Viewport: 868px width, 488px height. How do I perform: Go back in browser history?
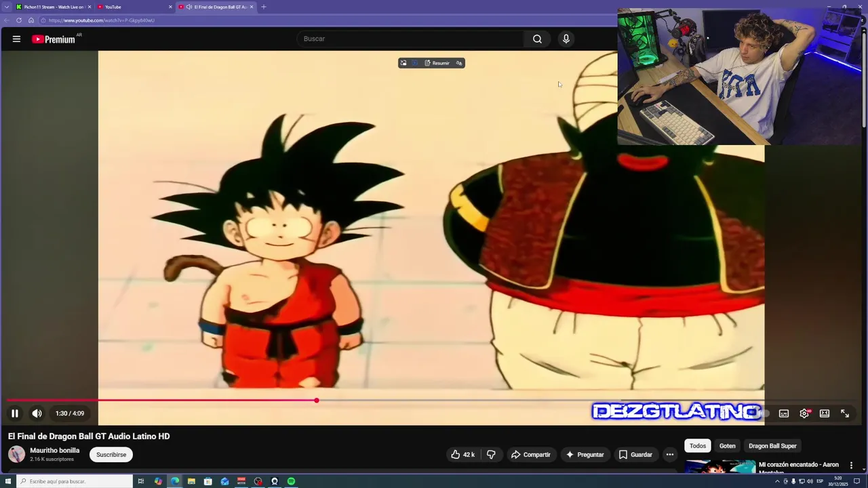pos(7,20)
